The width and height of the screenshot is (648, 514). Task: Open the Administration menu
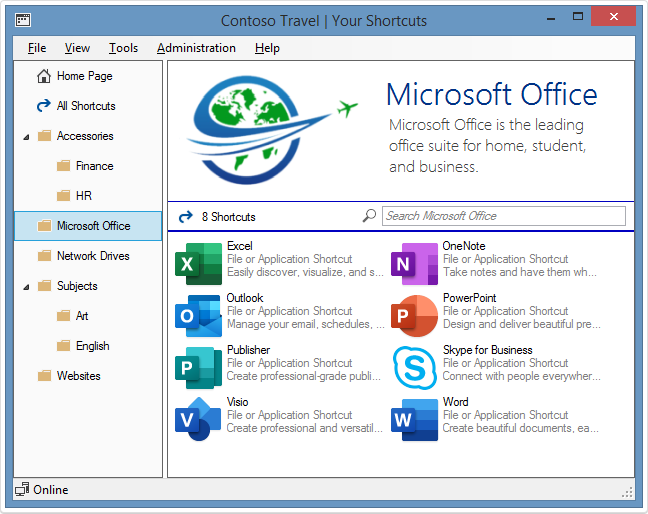196,48
